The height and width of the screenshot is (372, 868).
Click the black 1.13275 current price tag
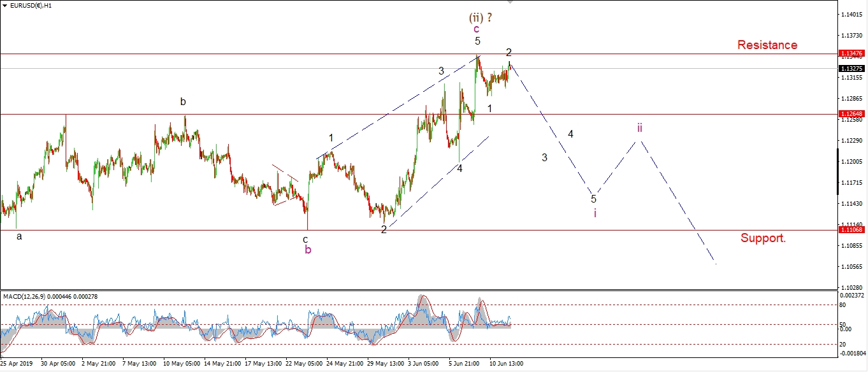[851, 68]
